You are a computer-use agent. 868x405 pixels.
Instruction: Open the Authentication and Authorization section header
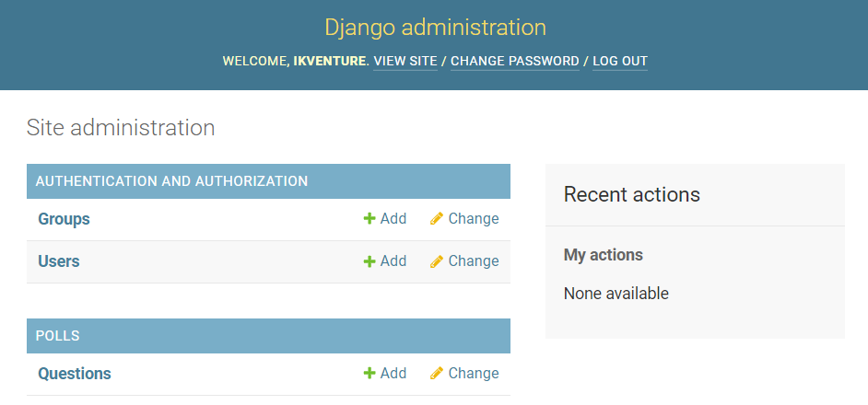[x=171, y=181]
